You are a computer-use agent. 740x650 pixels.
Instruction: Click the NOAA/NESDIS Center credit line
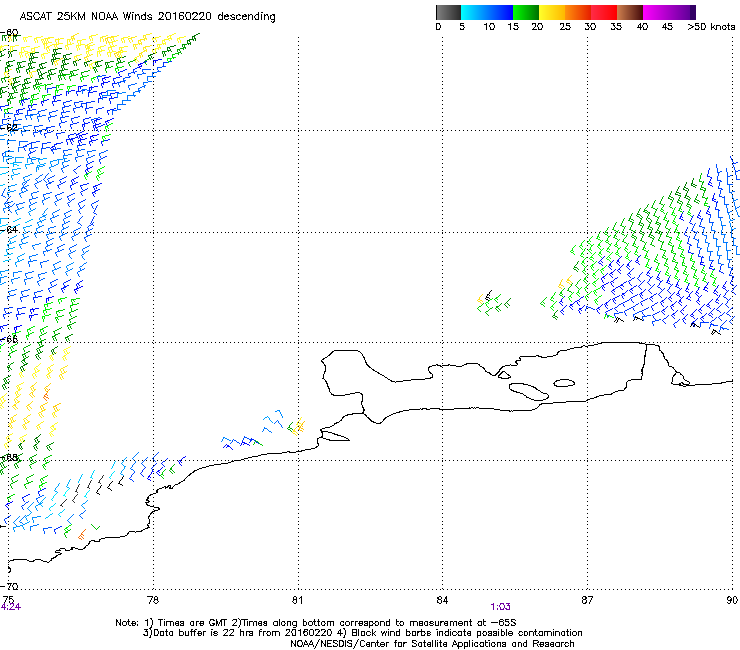pyautogui.click(x=432, y=644)
